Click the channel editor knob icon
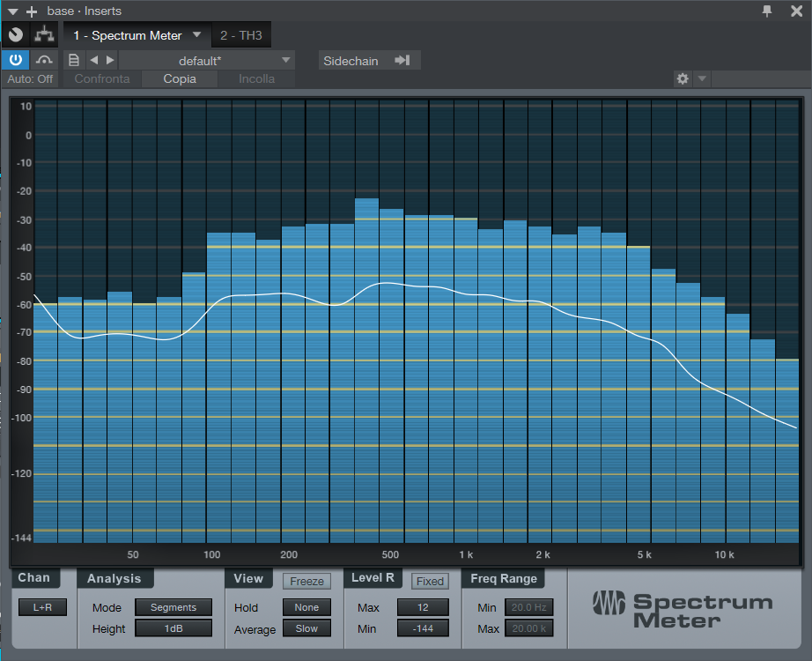The width and height of the screenshot is (812, 661). coord(15,35)
